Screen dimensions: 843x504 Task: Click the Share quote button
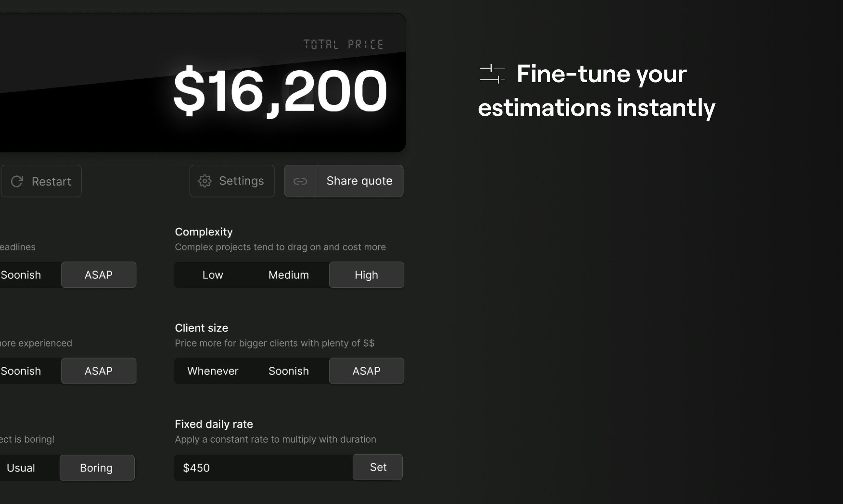pos(359,181)
